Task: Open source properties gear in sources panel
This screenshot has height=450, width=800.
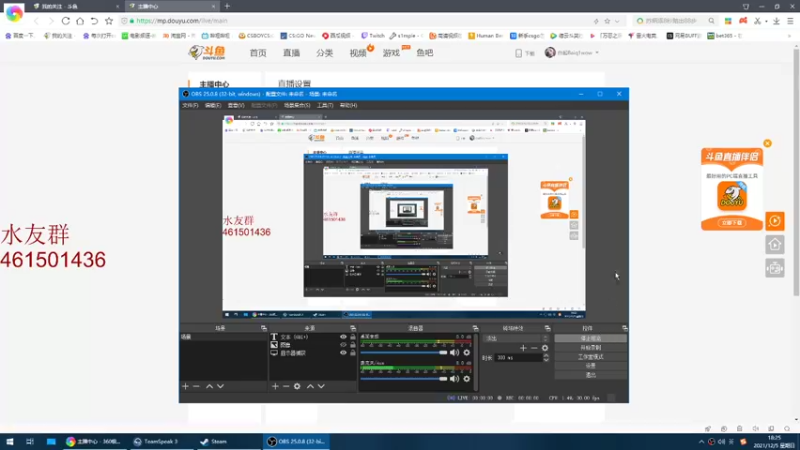Action: click(x=297, y=386)
